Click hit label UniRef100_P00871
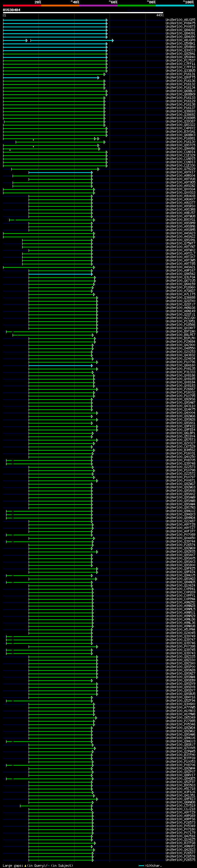197x868 pixels. pyautogui.click(x=180, y=481)
